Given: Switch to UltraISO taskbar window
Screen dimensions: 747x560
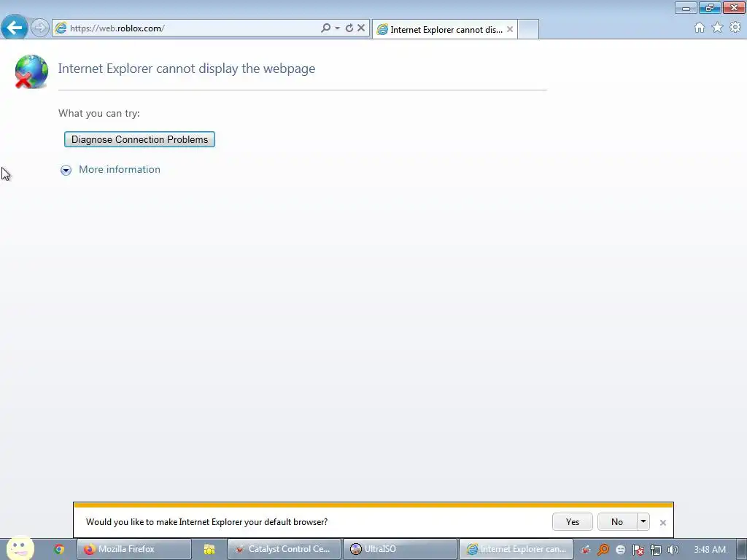Looking at the screenshot, I should [x=400, y=549].
